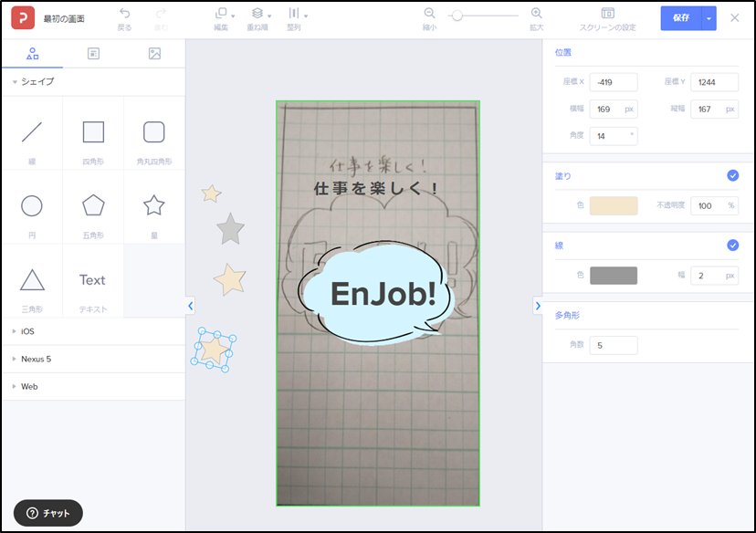The image size is (756, 533).
Task: Collapse the left shapes panel
Action: (x=190, y=306)
